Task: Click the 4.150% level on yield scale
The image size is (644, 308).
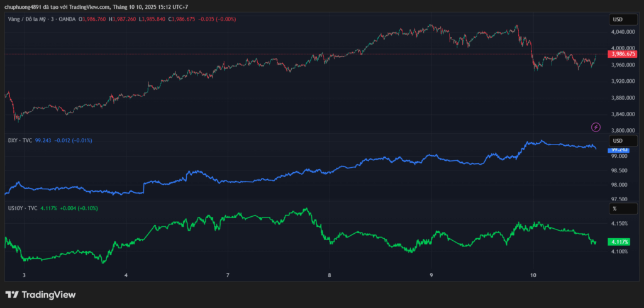Action: (x=619, y=223)
